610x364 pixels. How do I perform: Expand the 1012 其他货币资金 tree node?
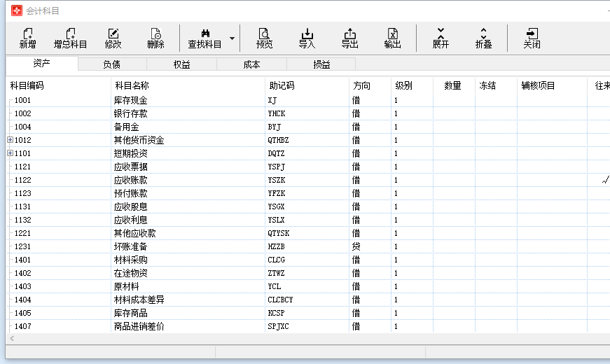point(11,140)
